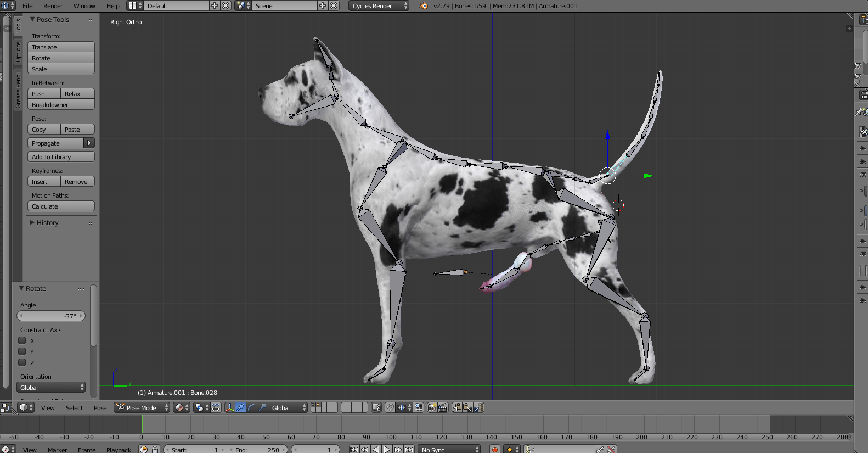The width and height of the screenshot is (868, 453).
Task: Adjust the rotate Angle slider
Action: pos(51,316)
